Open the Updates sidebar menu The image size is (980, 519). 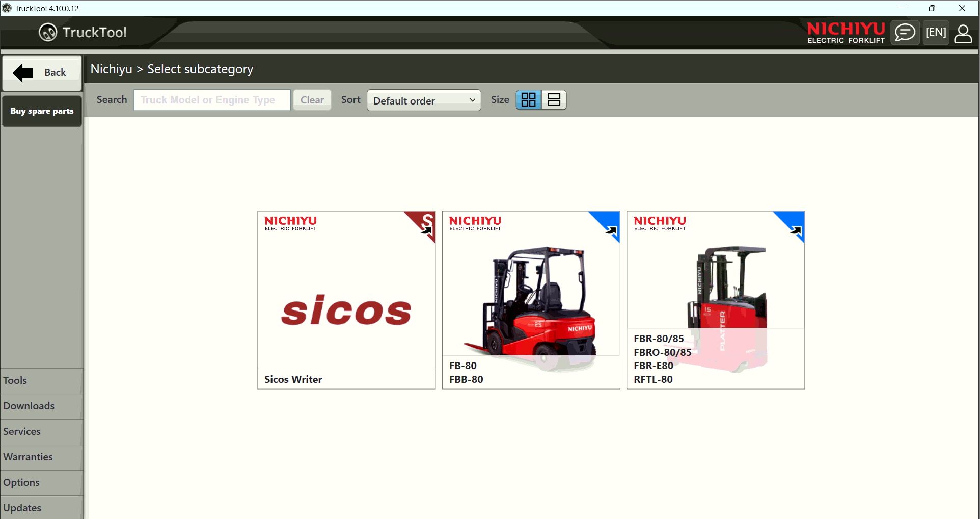pyautogui.click(x=42, y=508)
